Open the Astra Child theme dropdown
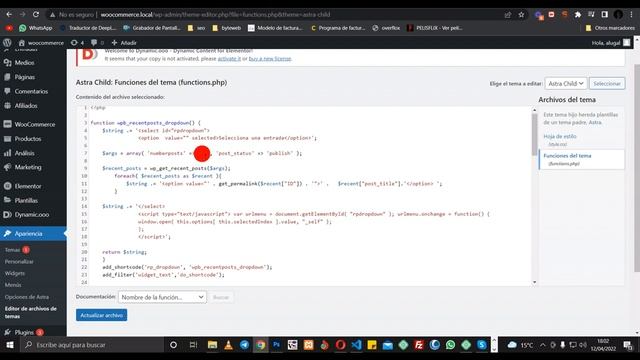Screen dimensions: 640x360 coord(566,83)
